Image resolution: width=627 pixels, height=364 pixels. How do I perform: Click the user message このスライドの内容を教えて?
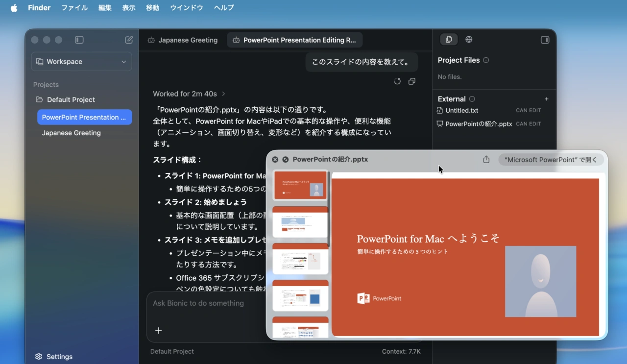pyautogui.click(x=362, y=62)
